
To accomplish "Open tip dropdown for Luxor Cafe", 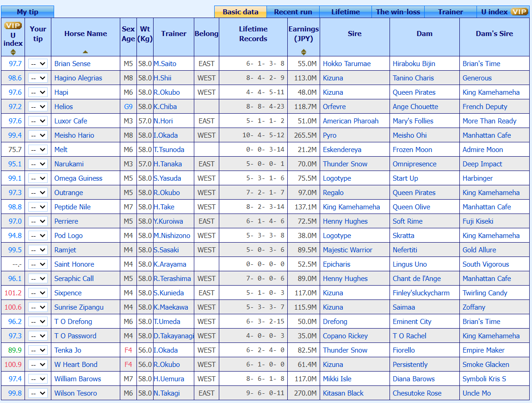I will tap(37, 121).
